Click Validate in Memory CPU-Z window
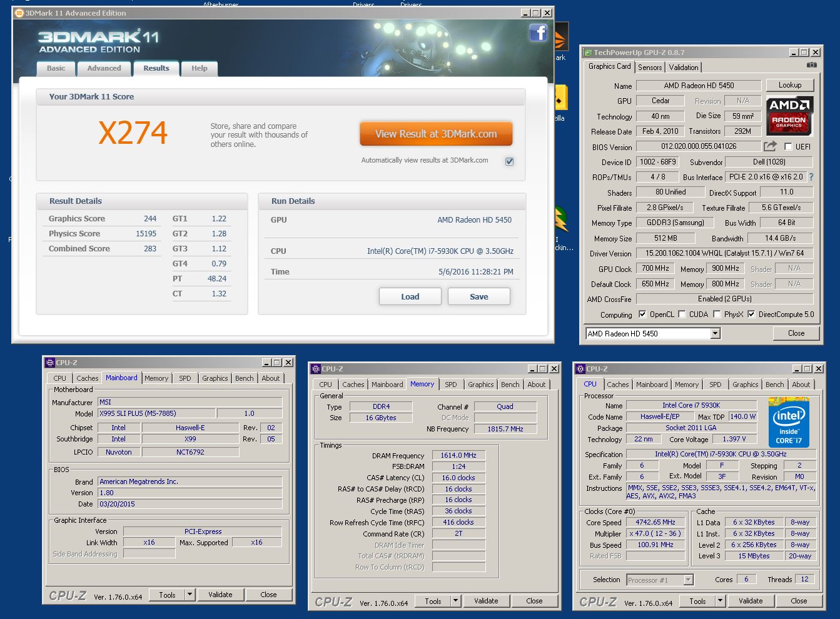The image size is (840, 619). (x=486, y=601)
